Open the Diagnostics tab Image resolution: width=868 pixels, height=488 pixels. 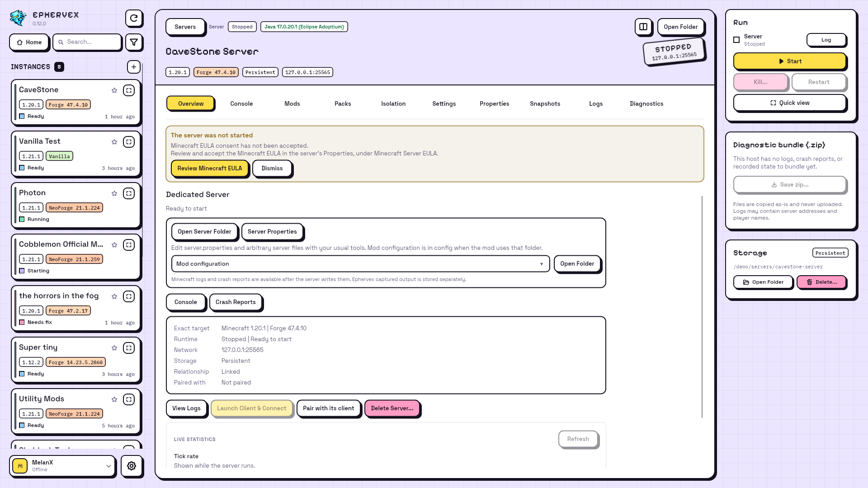point(646,103)
